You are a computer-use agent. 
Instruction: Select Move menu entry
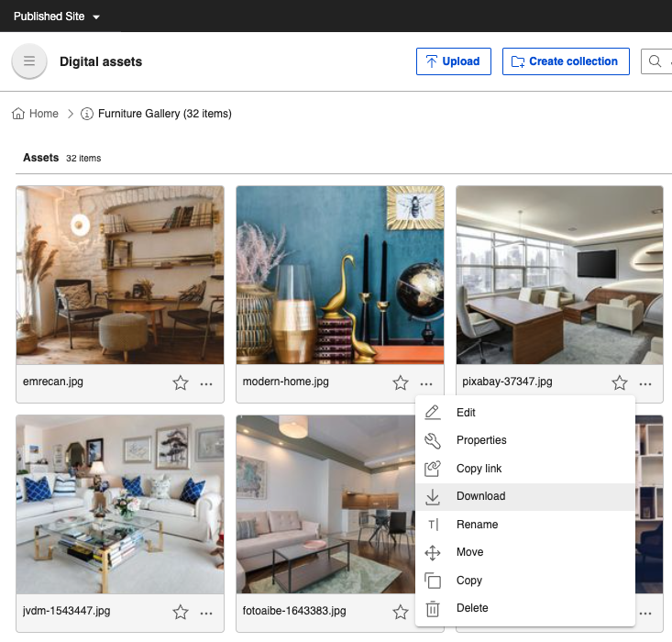click(525, 552)
